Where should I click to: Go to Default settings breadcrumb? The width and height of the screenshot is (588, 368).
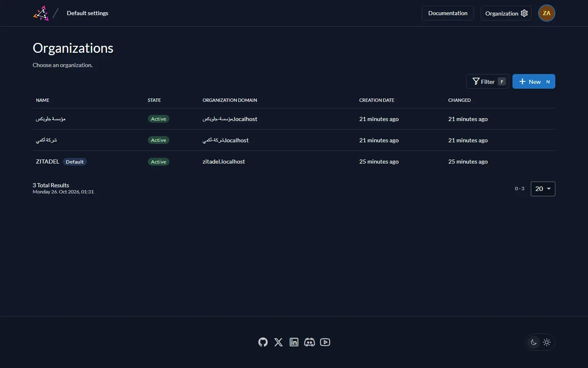click(87, 13)
